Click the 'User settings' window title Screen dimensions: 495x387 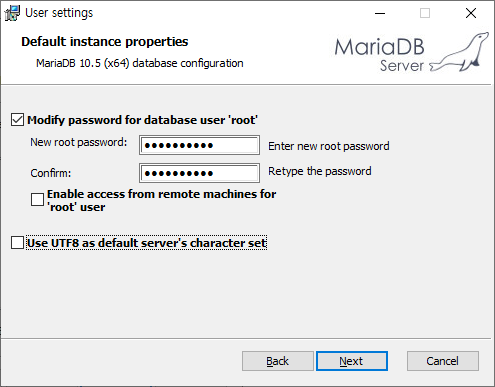pyautogui.click(x=59, y=13)
